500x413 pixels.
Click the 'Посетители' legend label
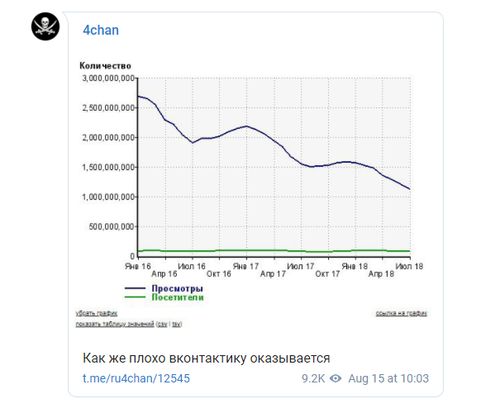pyautogui.click(x=178, y=297)
